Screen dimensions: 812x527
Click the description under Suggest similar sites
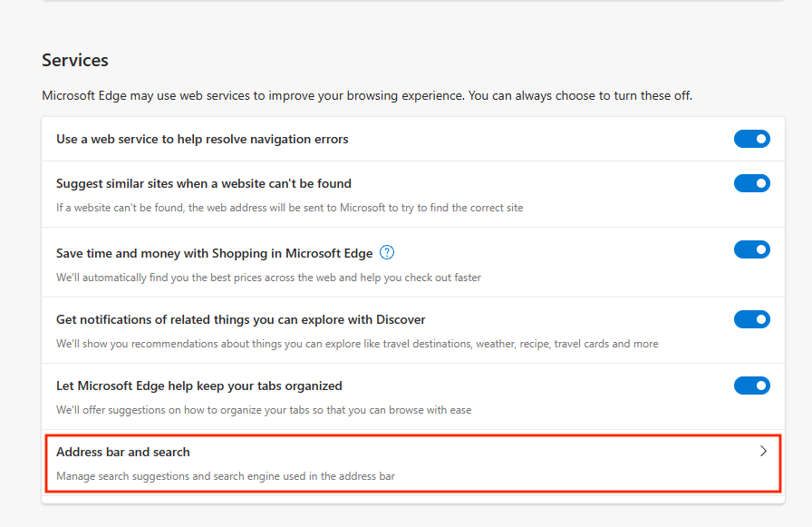click(289, 208)
